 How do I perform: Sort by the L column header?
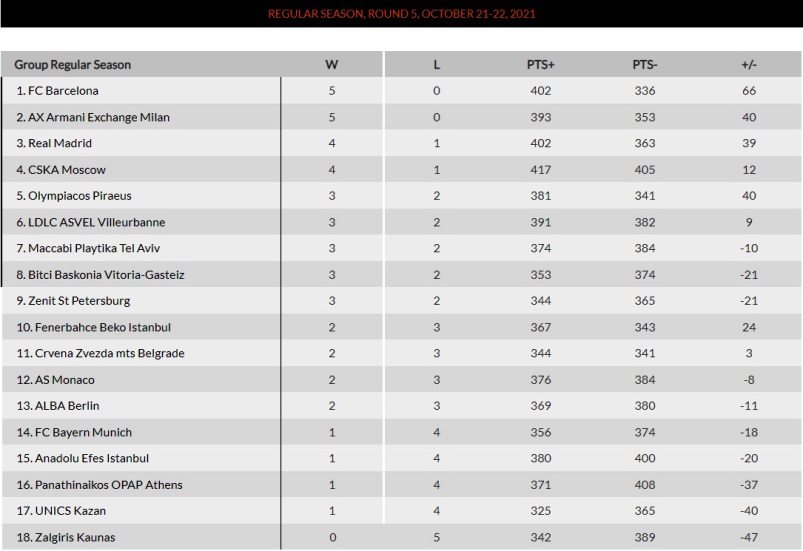pos(436,65)
